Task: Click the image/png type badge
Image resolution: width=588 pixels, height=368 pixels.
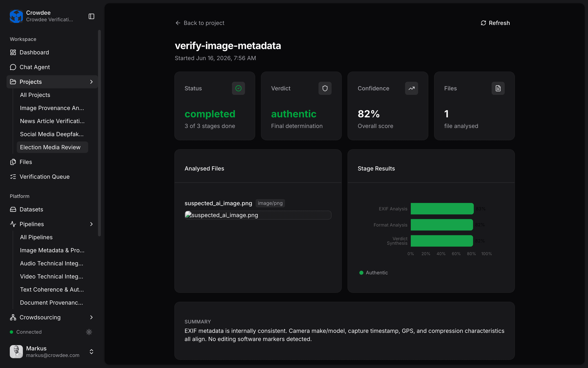Action: pos(270,203)
